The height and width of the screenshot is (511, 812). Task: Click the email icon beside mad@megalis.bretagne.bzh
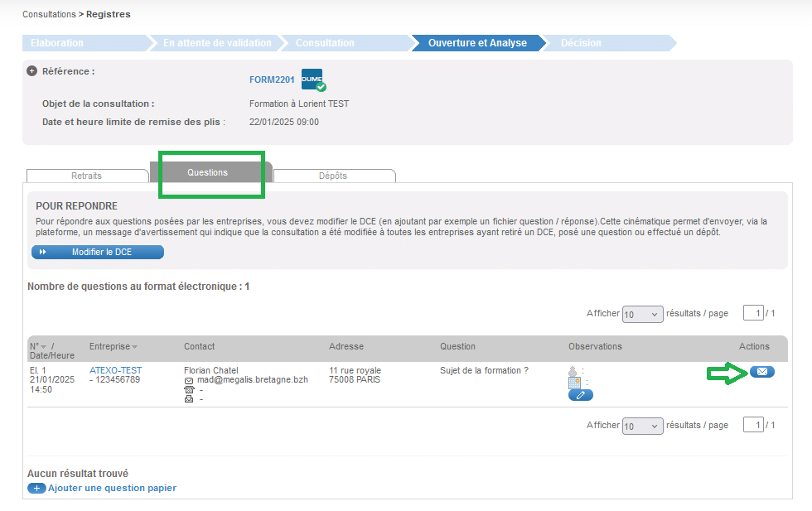point(188,380)
